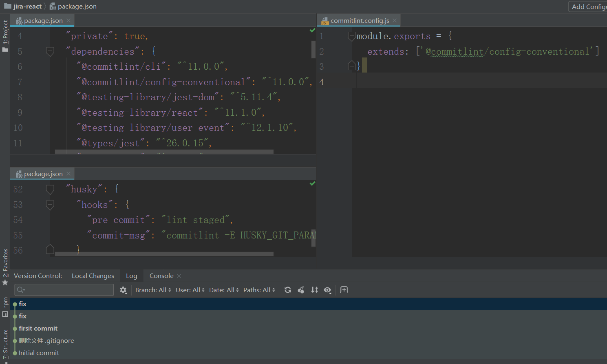
Task: Open the User: All filter dropdown
Action: click(x=190, y=290)
